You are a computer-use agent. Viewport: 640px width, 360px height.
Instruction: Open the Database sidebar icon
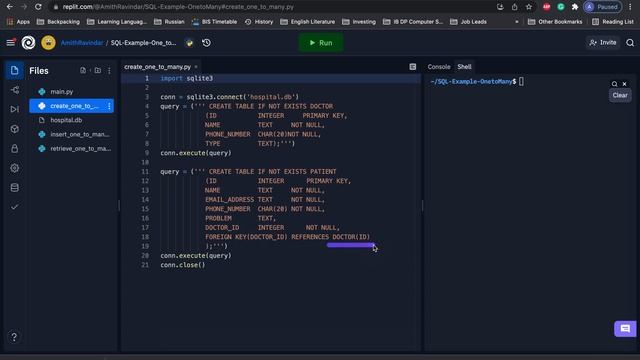pos(15,187)
